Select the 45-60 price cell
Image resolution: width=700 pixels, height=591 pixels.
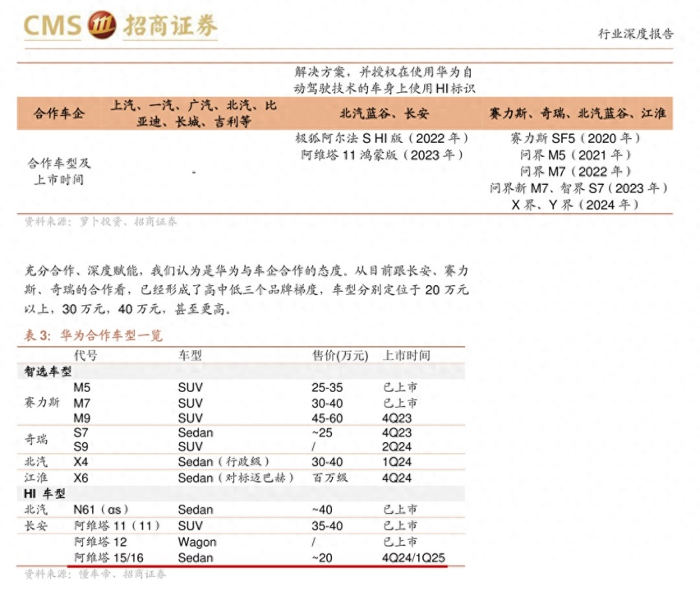[x=327, y=418]
